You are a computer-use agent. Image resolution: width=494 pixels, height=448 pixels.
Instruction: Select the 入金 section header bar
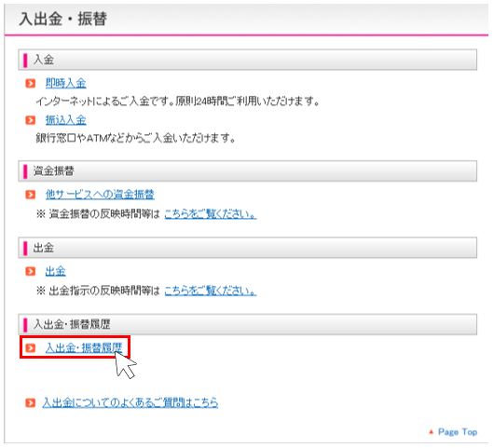pyautogui.click(x=247, y=60)
